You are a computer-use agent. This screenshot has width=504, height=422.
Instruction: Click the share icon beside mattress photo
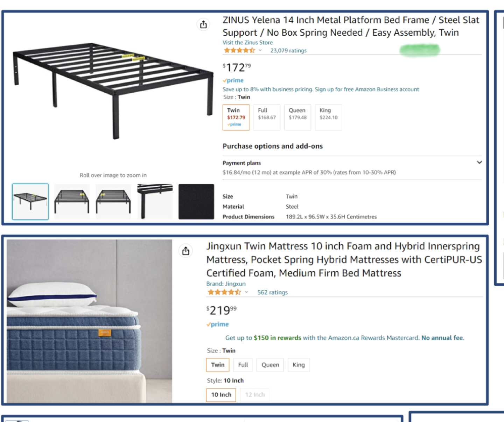click(186, 251)
